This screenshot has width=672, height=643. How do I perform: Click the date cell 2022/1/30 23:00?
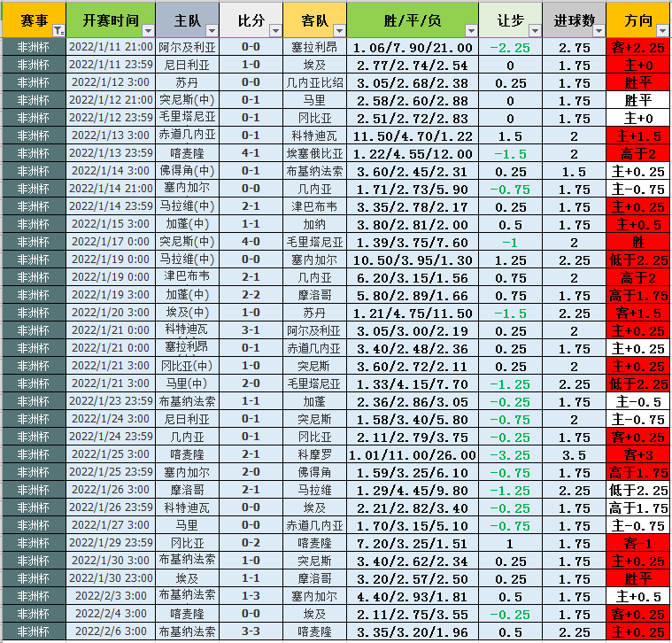click(111, 578)
